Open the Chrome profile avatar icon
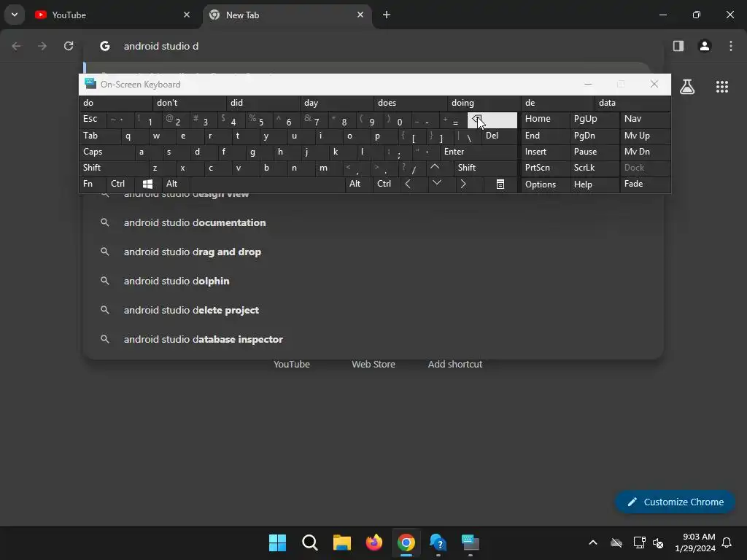Viewport: 747px width, 560px height. click(x=704, y=46)
